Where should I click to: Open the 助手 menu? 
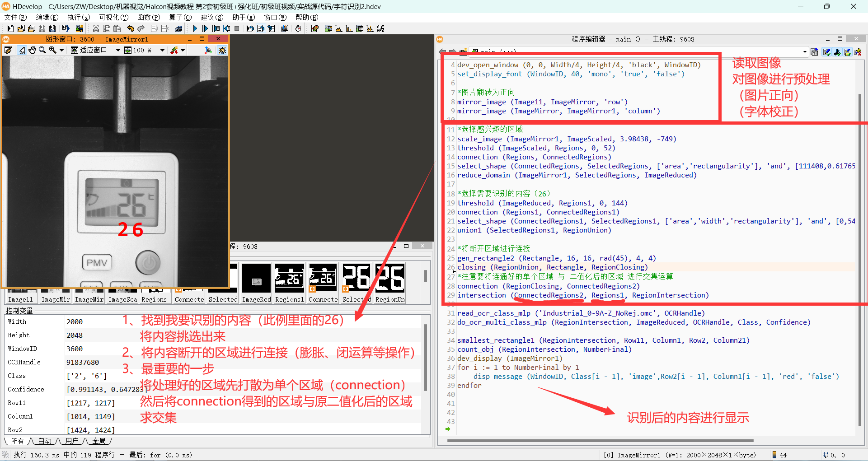click(243, 17)
